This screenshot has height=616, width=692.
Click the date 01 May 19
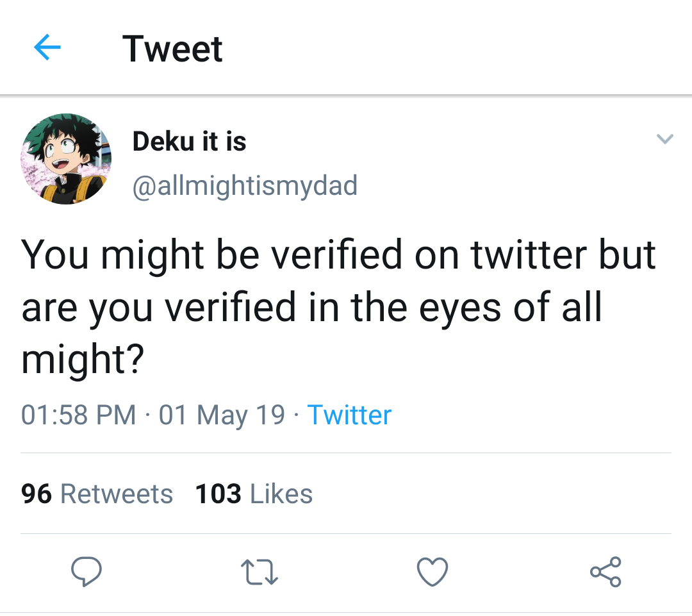(x=222, y=415)
